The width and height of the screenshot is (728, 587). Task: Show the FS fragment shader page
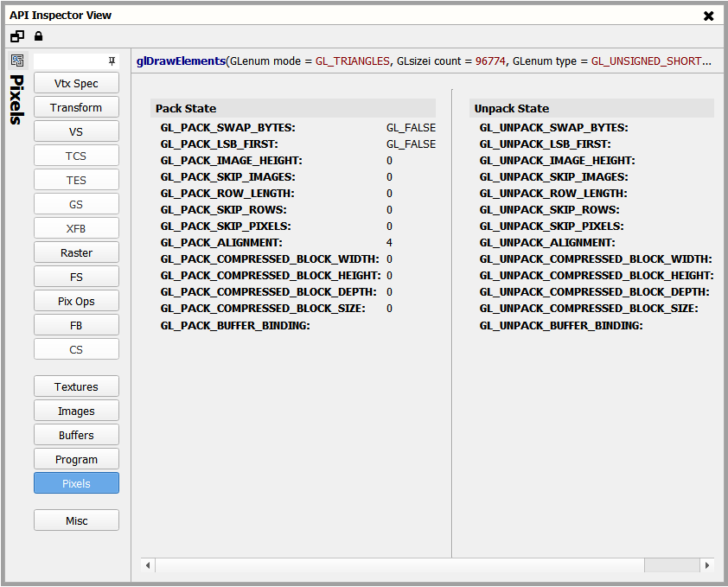[76, 277]
